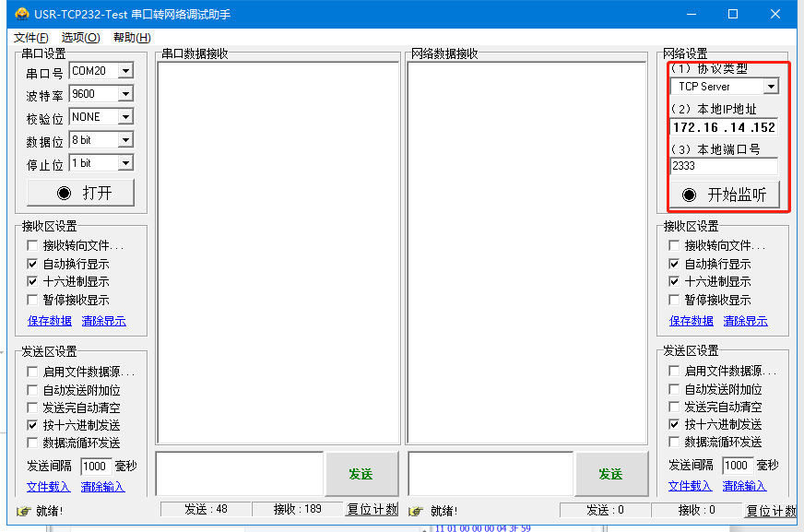Toggle serial 自动发送附加位 checkbox

(x=32, y=390)
